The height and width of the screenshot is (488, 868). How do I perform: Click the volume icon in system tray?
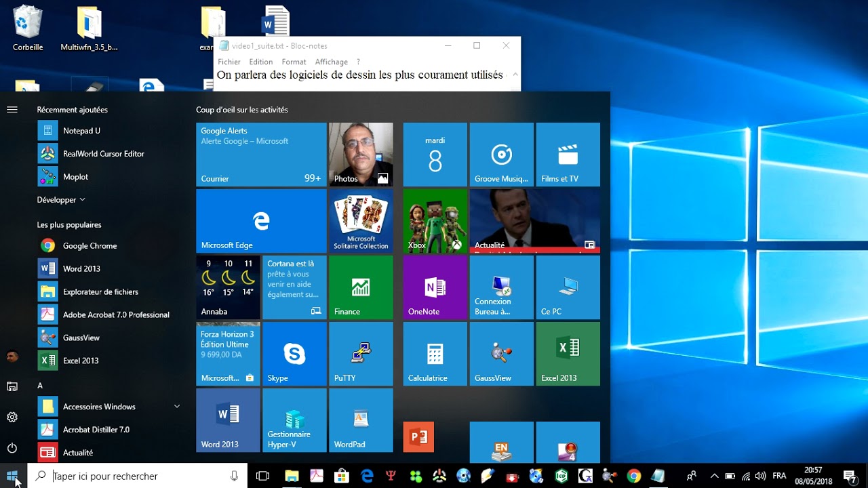(x=761, y=476)
